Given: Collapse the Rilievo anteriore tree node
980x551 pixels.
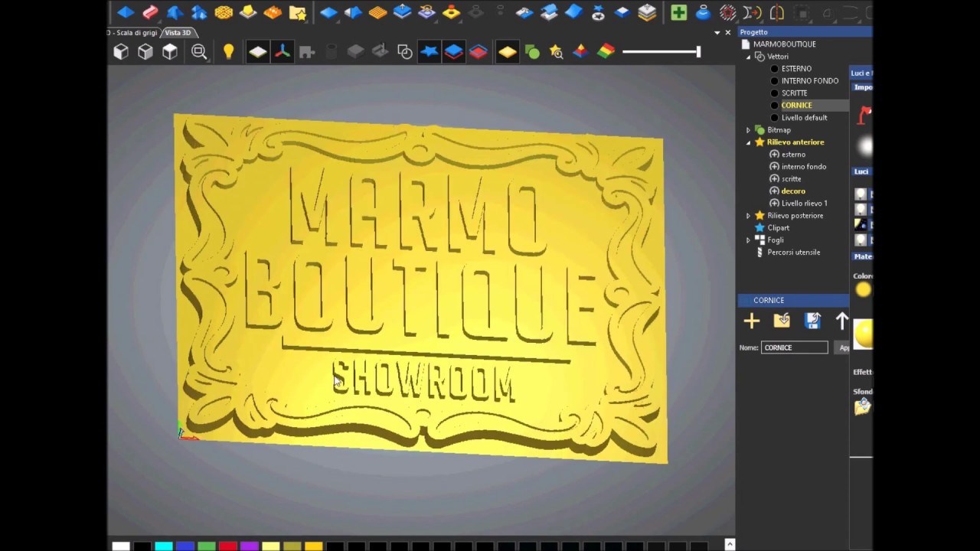Looking at the screenshot, I should [x=748, y=142].
